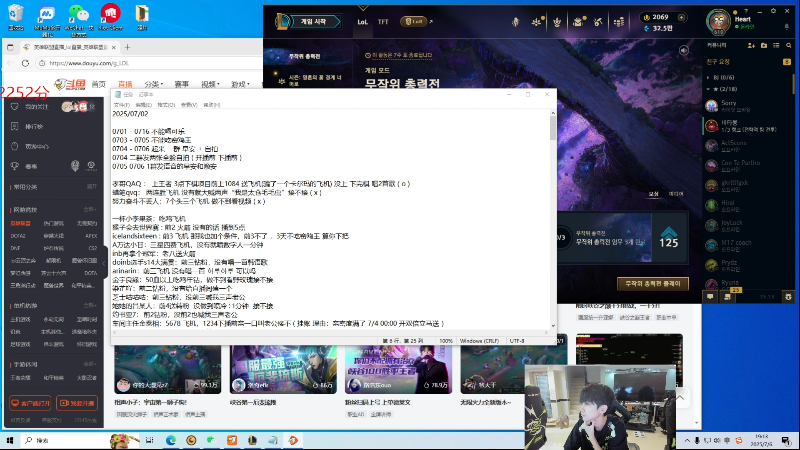Click add friend icon in social panel

pos(751,45)
